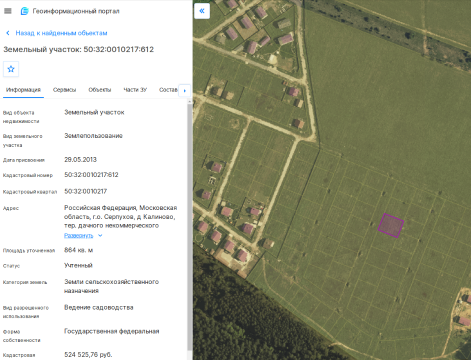Click the cadastral number value 50:32:0010217:612
Viewport: 471px width, 360px height.
click(x=91, y=175)
